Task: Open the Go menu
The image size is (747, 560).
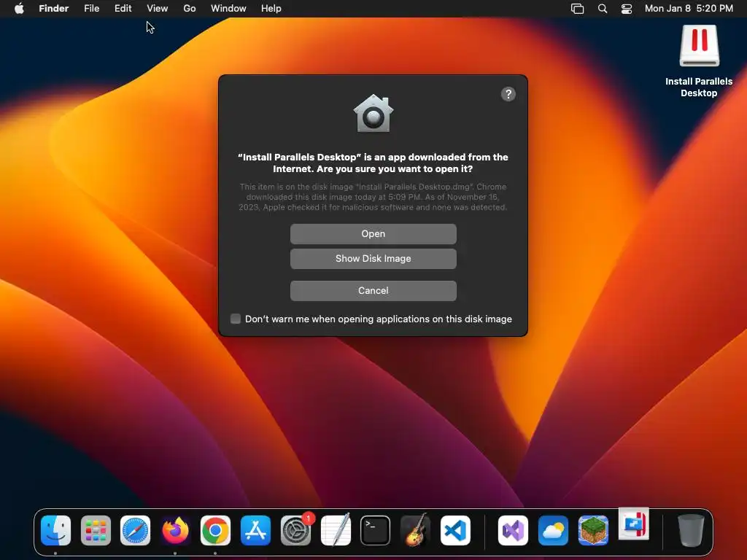Action: coord(190,8)
